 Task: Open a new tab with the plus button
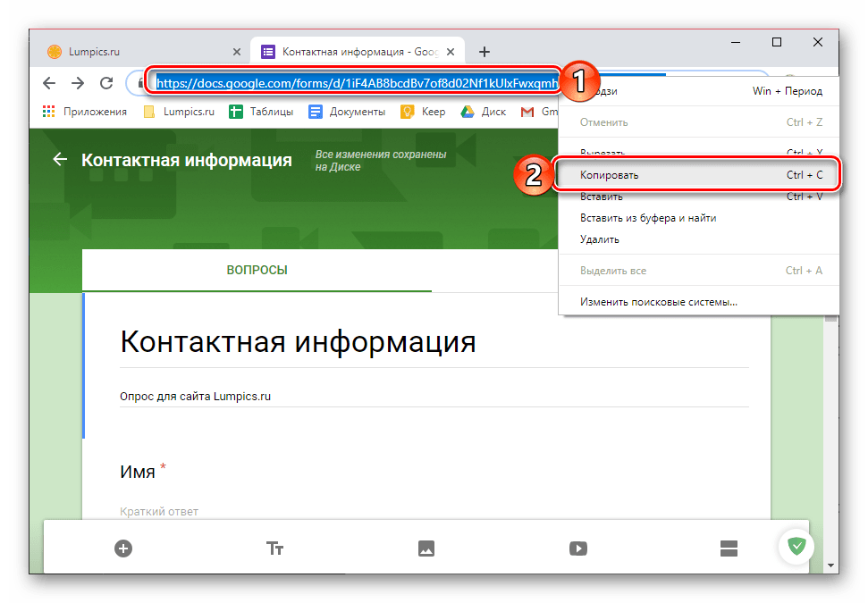pyautogui.click(x=485, y=52)
